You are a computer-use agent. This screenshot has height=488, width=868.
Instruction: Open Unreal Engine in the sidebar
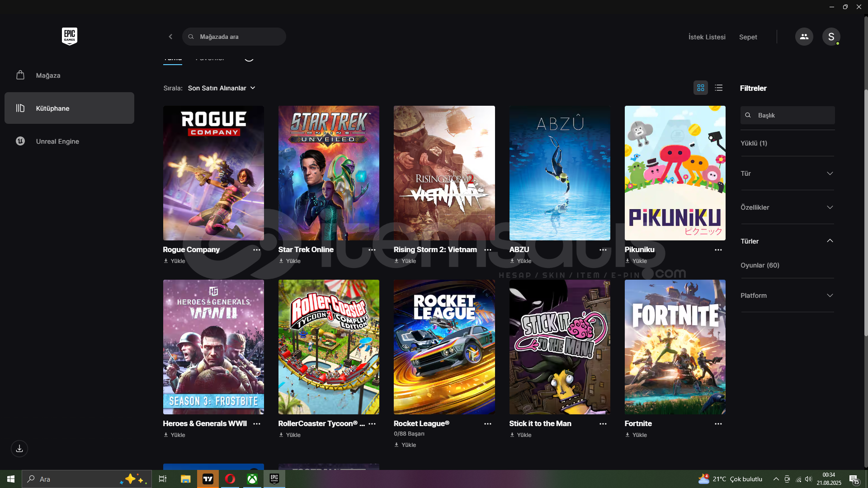point(69,141)
